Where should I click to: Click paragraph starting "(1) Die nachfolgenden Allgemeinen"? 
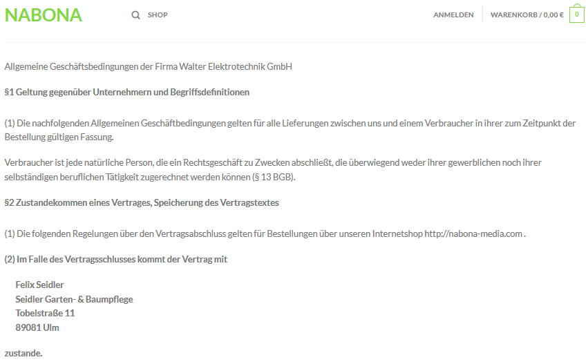(x=290, y=130)
